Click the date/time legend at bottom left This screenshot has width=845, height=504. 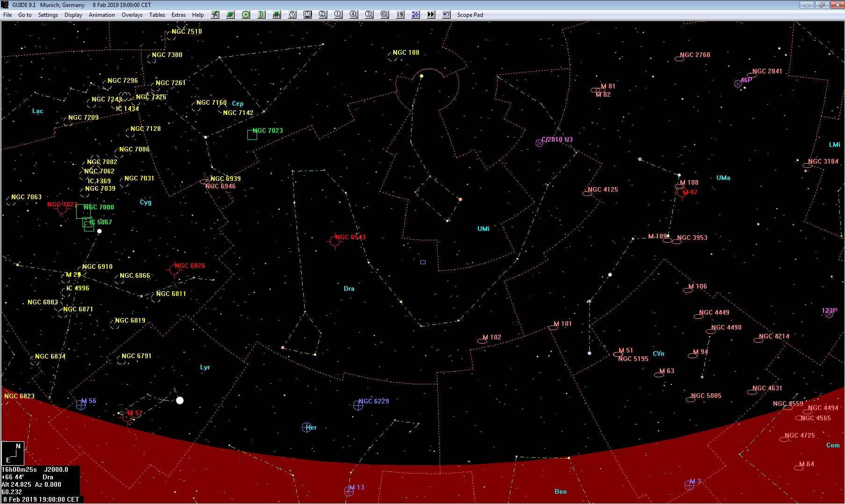pyautogui.click(x=41, y=499)
